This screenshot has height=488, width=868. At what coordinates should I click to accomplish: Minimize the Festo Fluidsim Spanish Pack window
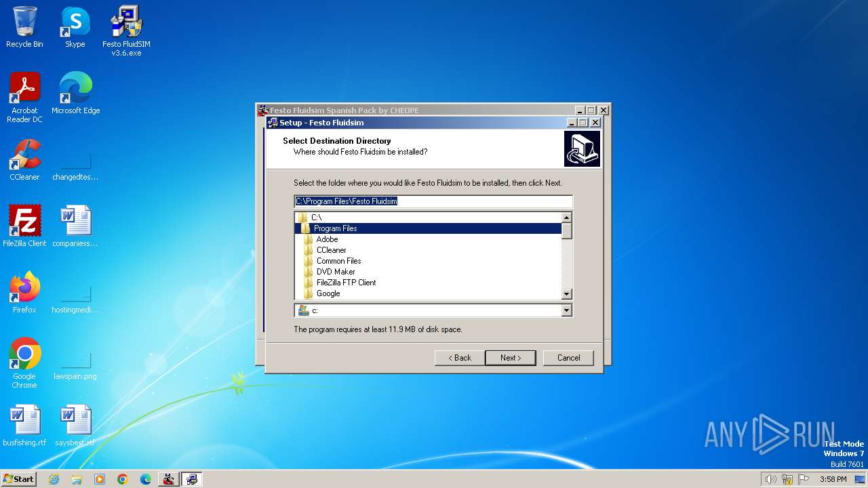(x=580, y=110)
